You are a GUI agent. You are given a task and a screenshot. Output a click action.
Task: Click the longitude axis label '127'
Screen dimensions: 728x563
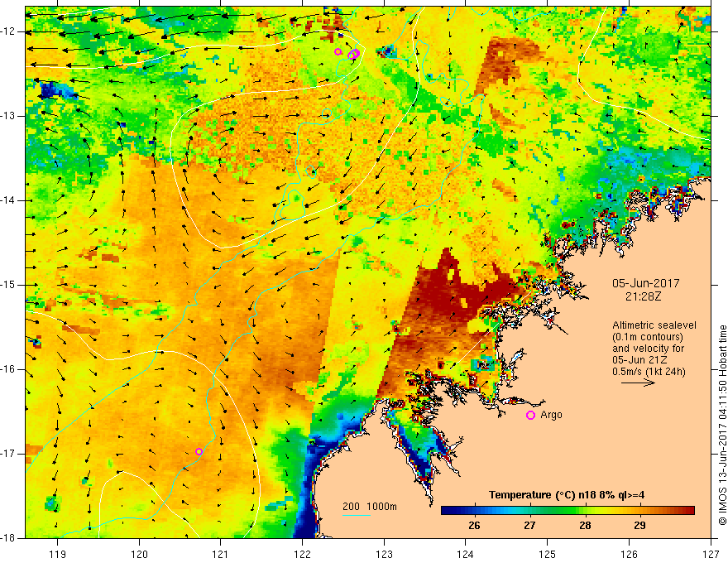pyautogui.click(x=711, y=554)
